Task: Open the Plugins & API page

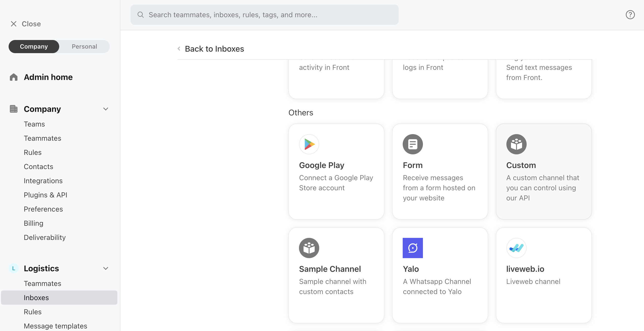Action: coord(46,195)
